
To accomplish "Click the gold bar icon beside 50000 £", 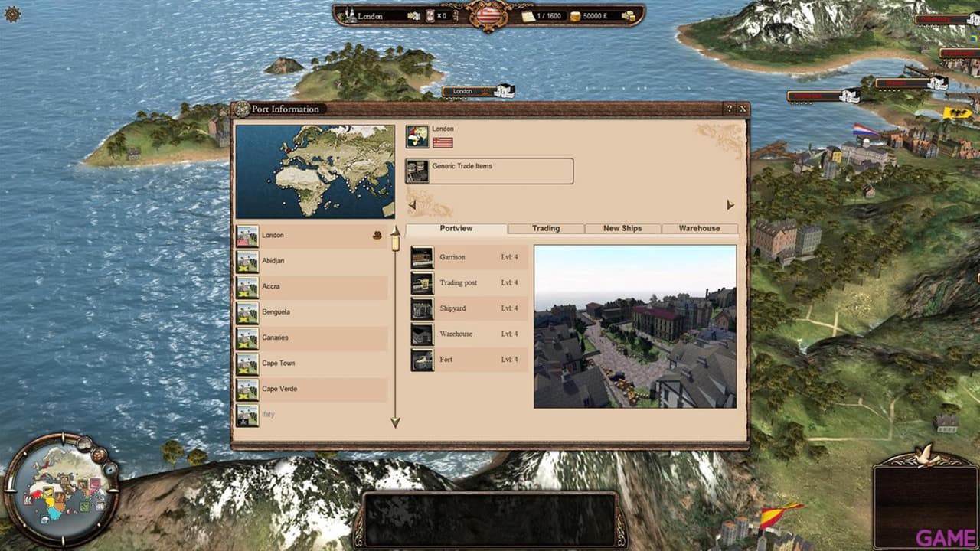I will [x=575, y=16].
